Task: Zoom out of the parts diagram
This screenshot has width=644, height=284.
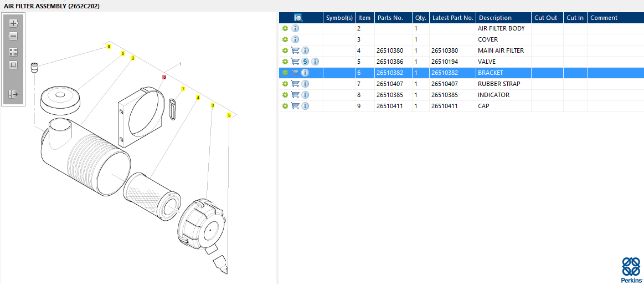Action: 13,36
